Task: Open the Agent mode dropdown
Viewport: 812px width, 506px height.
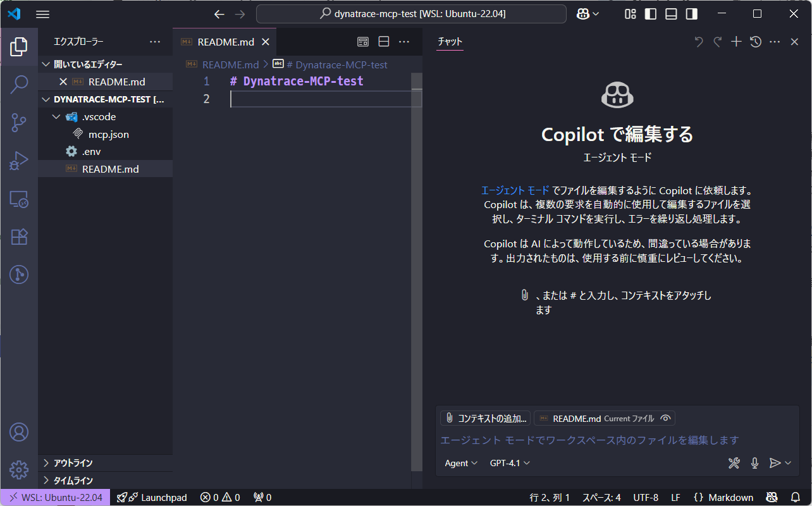Action: pos(461,463)
